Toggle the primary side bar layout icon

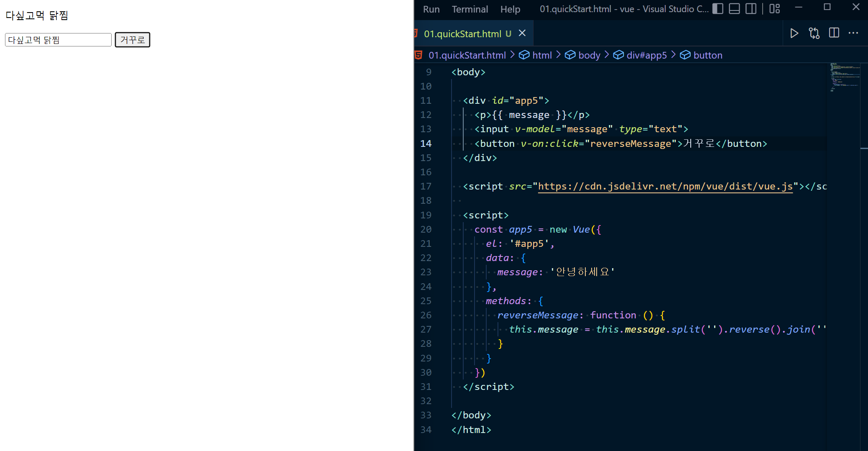pyautogui.click(x=717, y=9)
